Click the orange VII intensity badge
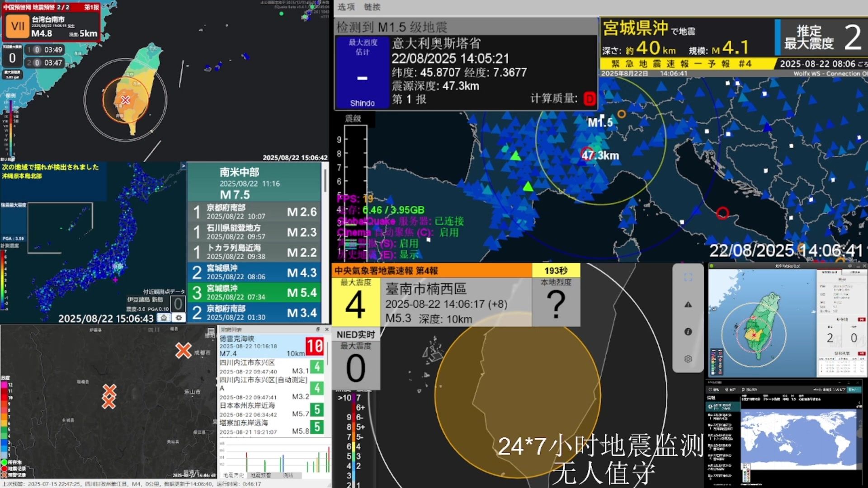 pyautogui.click(x=17, y=26)
